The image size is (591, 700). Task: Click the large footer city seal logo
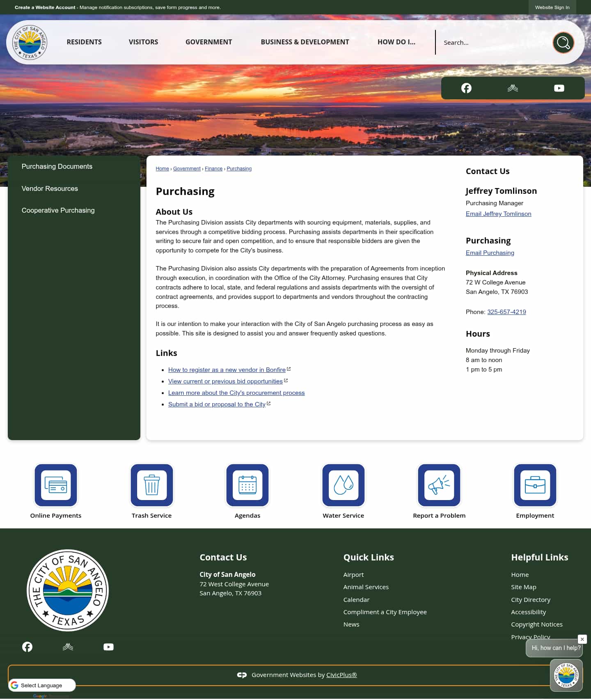pos(68,590)
